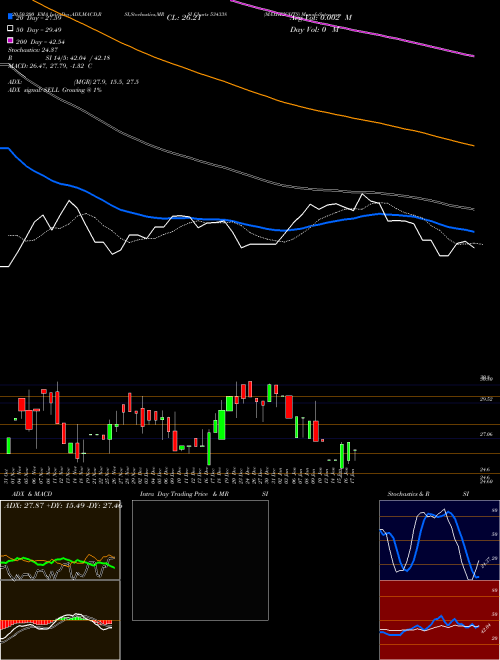Click the empty intraday trading price panel
The width and height of the screenshot is (500, 660).
coord(200,560)
